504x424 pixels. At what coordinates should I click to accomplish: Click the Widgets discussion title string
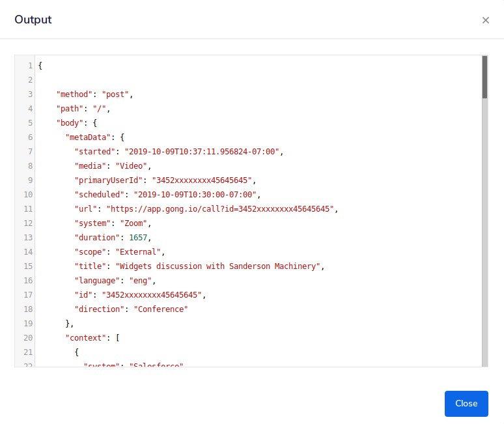pyautogui.click(x=218, y=266)
